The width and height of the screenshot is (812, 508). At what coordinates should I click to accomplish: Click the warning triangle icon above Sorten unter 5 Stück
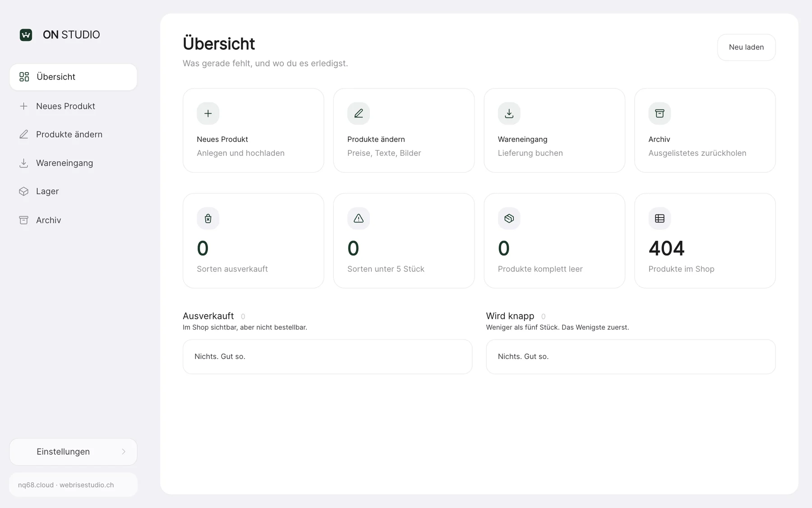point(359,219)
